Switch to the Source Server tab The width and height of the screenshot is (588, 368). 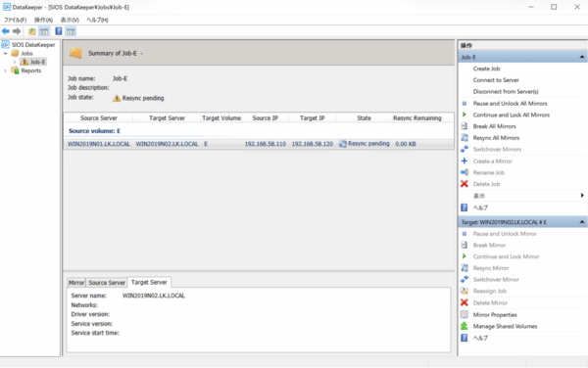[x=107, y=283]
